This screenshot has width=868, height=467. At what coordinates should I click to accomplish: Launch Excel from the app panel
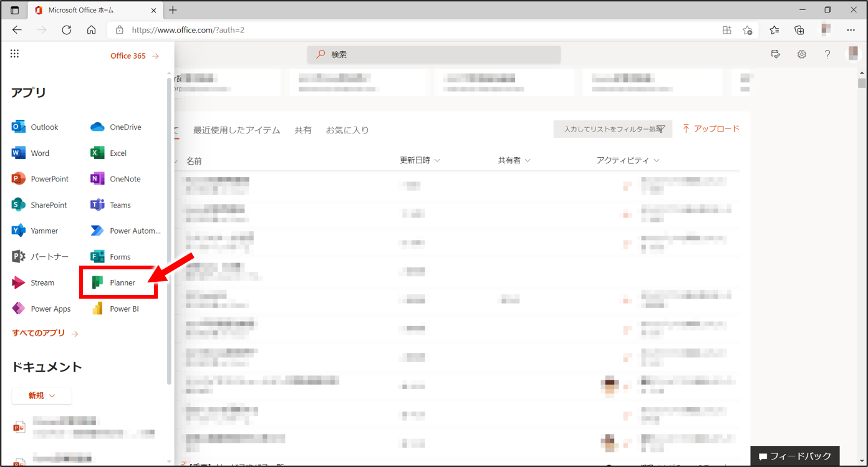point(109,153)
